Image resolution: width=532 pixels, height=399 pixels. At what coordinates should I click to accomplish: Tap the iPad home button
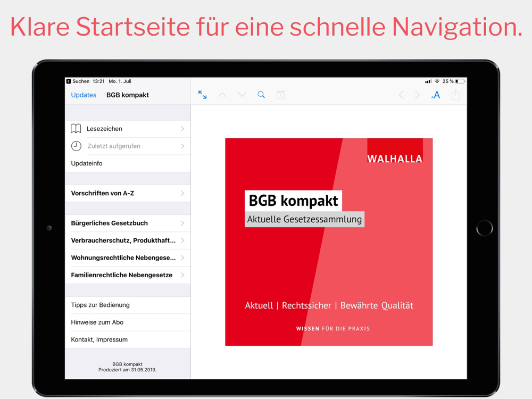pos(484,228)
